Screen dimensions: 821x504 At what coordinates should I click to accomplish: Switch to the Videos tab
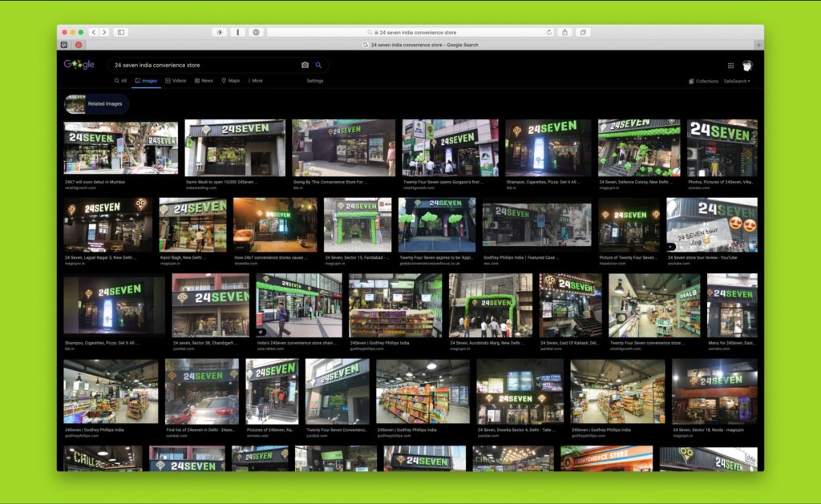point(176,81)
